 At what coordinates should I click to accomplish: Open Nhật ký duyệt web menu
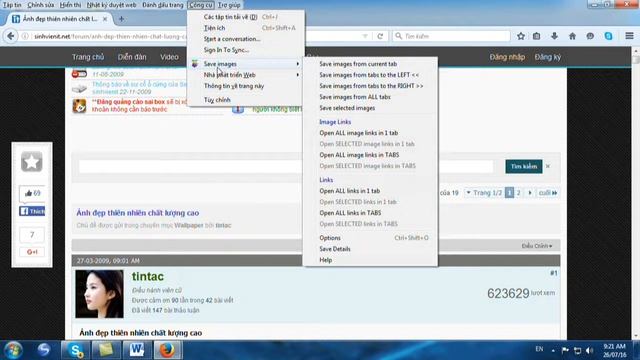[111, 5]
